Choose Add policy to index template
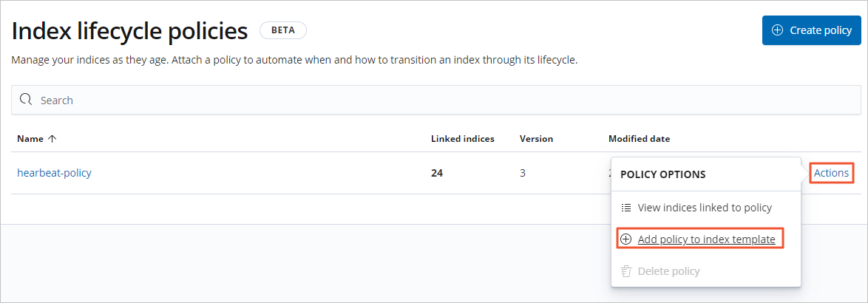 (706, 239)
